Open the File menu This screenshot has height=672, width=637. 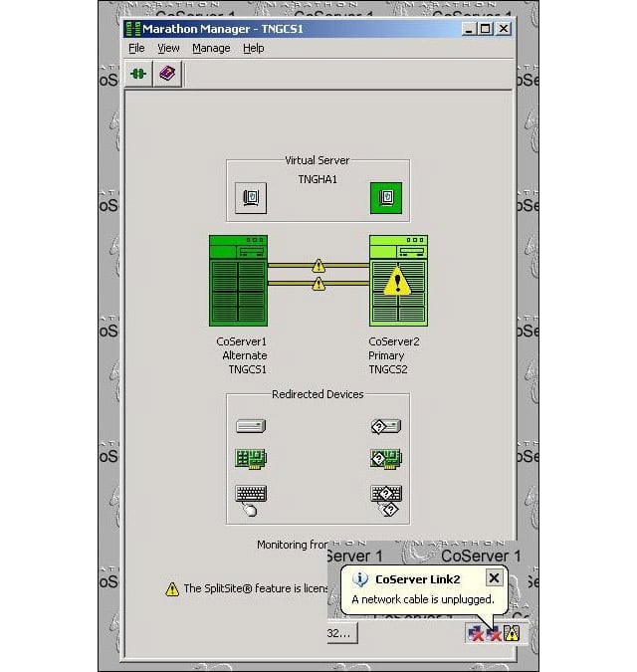[136, 48]
